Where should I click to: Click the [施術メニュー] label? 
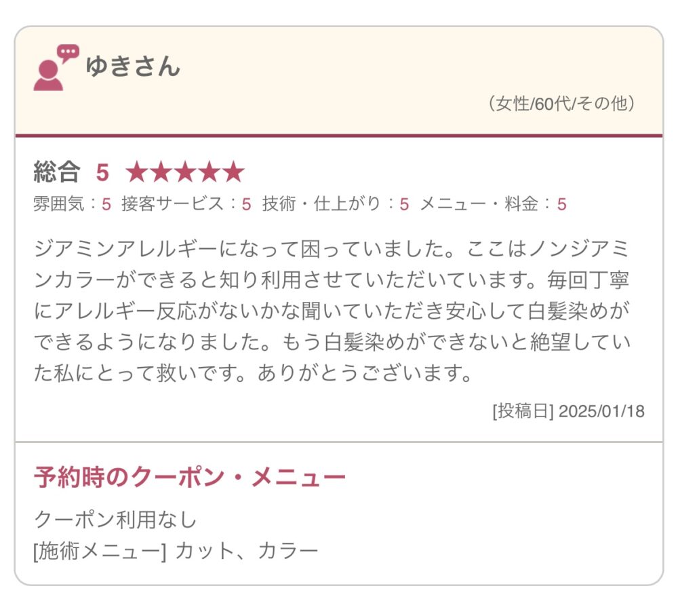click(x=100, y=550)
